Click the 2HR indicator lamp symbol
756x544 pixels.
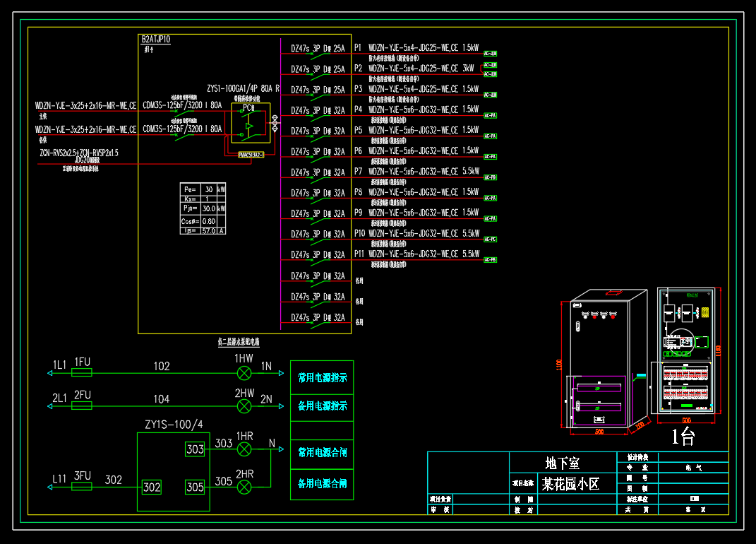pyautogui.click(x=244, y=487)
